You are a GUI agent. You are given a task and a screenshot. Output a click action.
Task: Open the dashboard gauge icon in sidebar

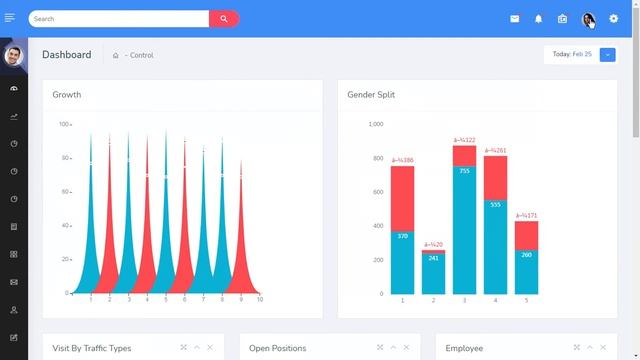point(14,89)
